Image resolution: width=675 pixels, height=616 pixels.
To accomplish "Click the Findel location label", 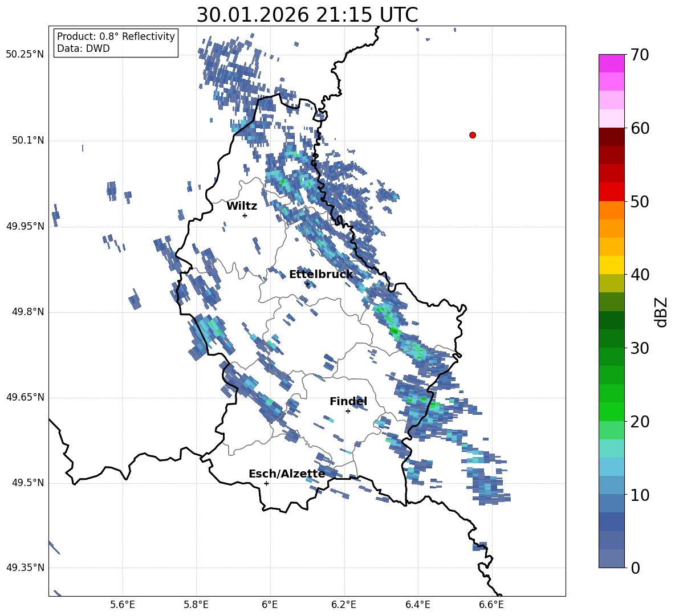I will 348,401.
